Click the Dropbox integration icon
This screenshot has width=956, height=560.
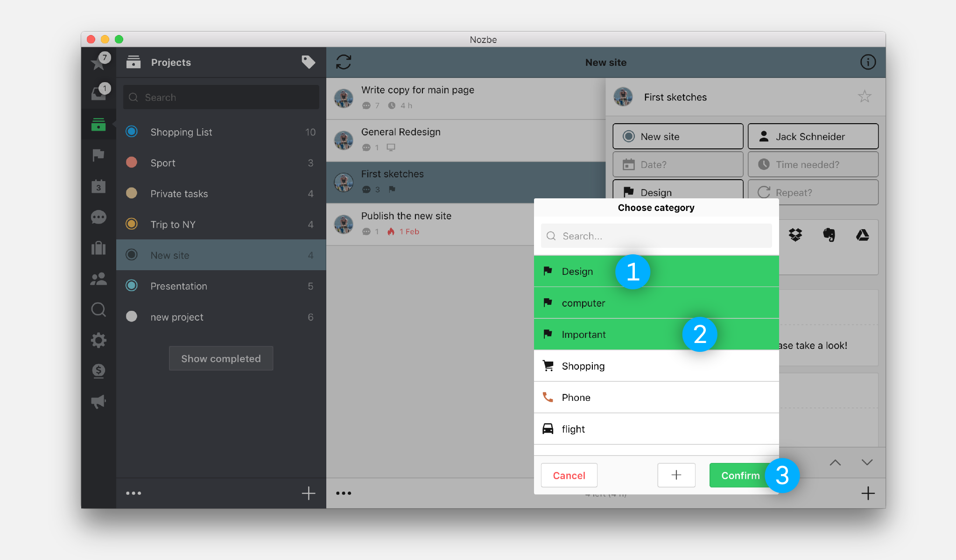point(795,235)
